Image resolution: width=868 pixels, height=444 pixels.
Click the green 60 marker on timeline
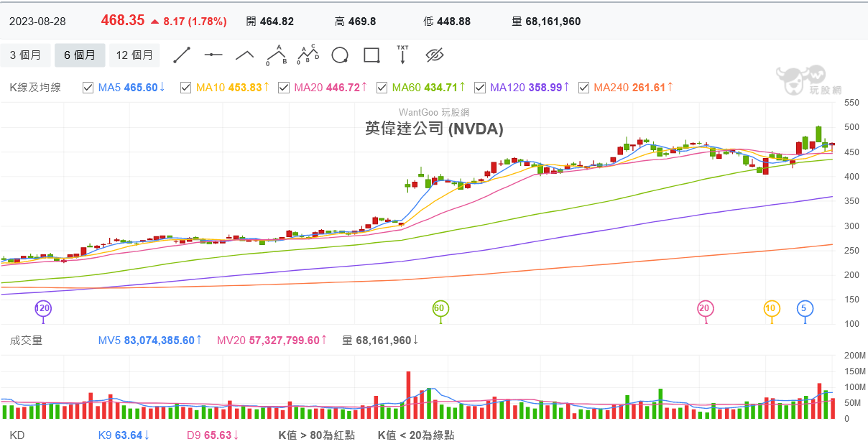point(440,309)
